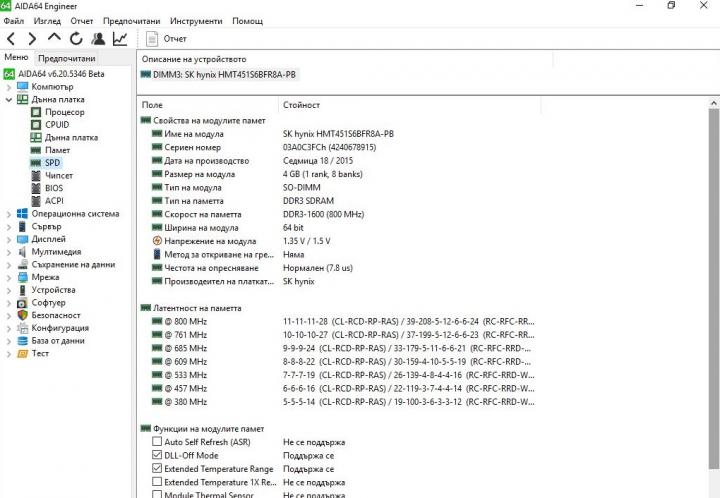Open the Файл menu
Viewport: 720px width, 498px height.
click(14, 21)
